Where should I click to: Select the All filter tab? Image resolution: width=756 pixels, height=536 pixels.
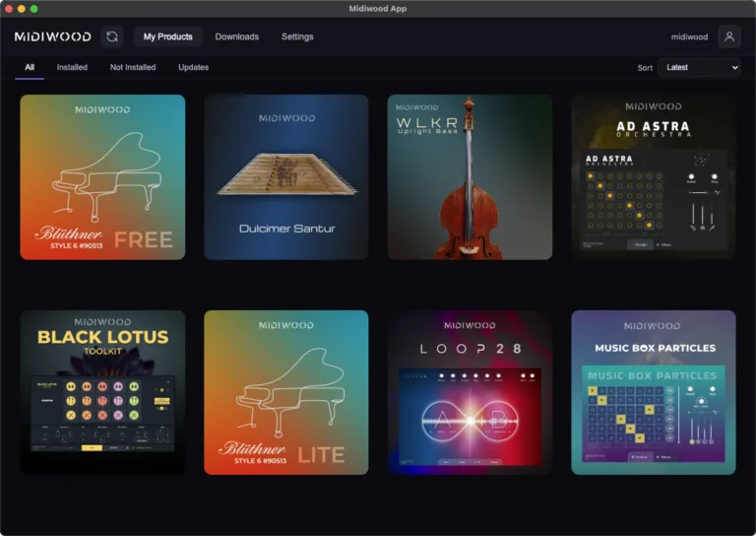pyautogui.click(x=30, y=68)
